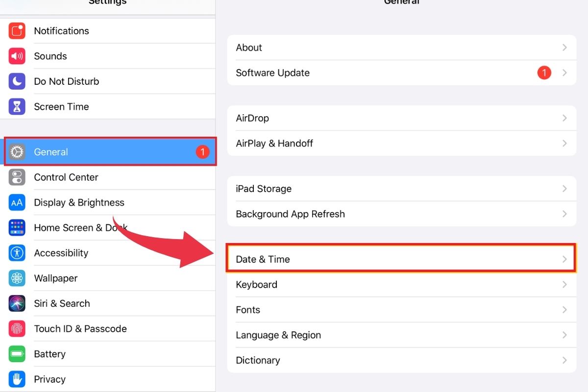The image size is (588, 392).
Task: Click the Notifications bell icon
Action: (16, 31)
